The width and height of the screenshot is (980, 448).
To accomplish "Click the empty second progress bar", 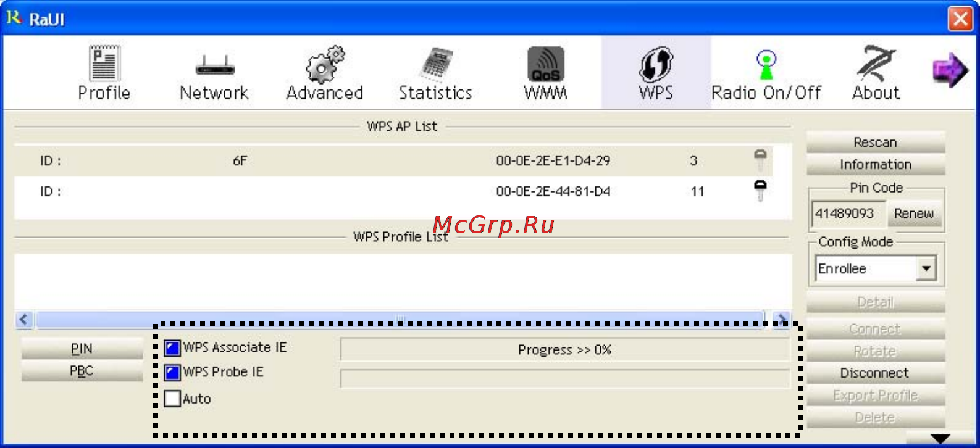I will click(x=565, y=378).
